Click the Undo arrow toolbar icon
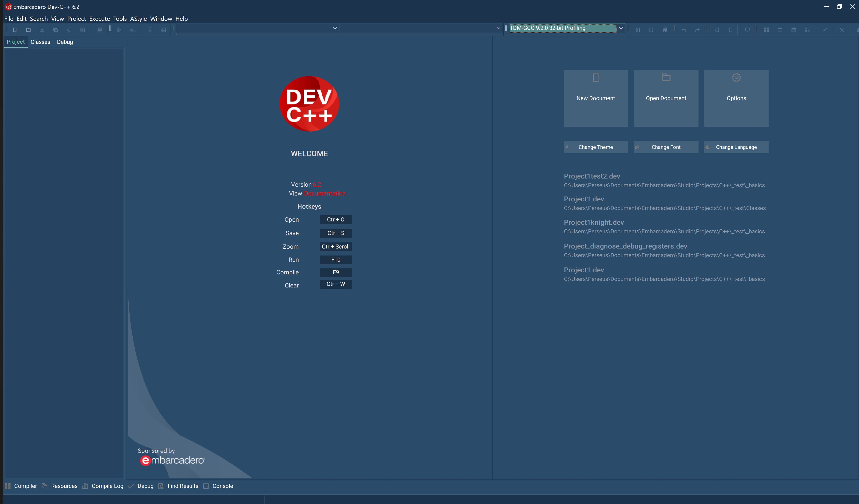 tap(684, 30)
